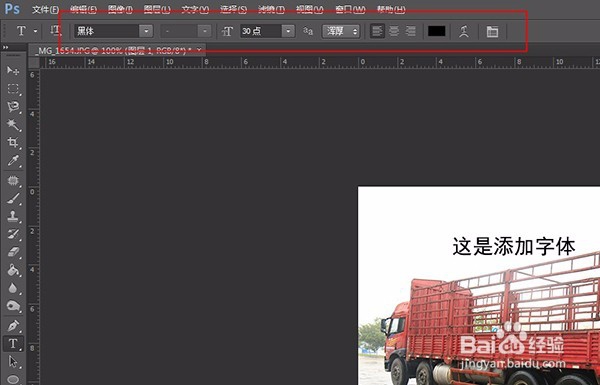Open the 编辑(E) menu
This screenshot has height=385, width=600.
pos(83,9)
